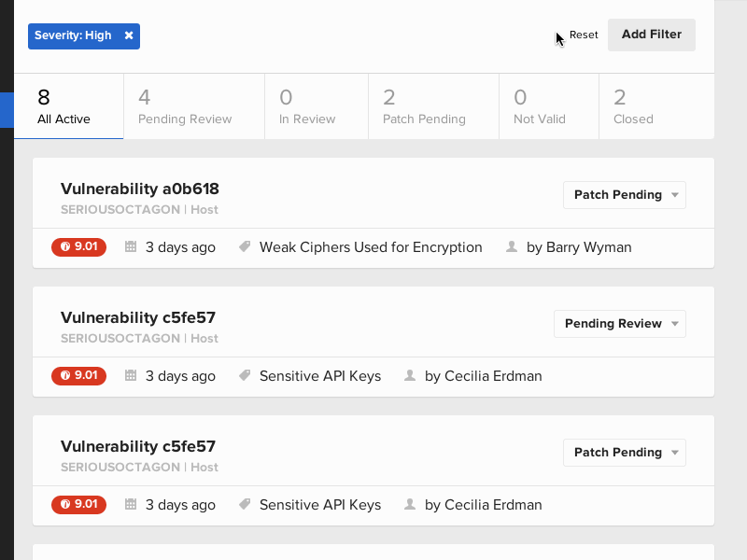Click user icon on the Pending Review c5fe57 card

(410, 376)
